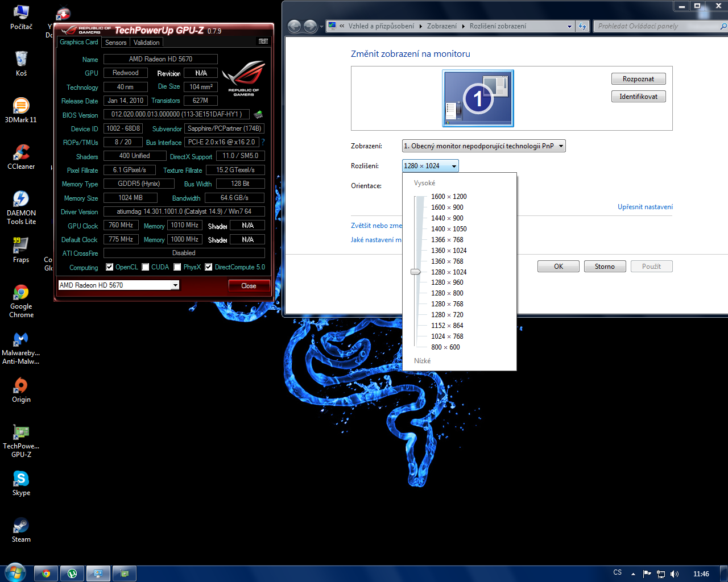
Task: Select the Fraps desktop icon
Action: (x=21, y=250)
